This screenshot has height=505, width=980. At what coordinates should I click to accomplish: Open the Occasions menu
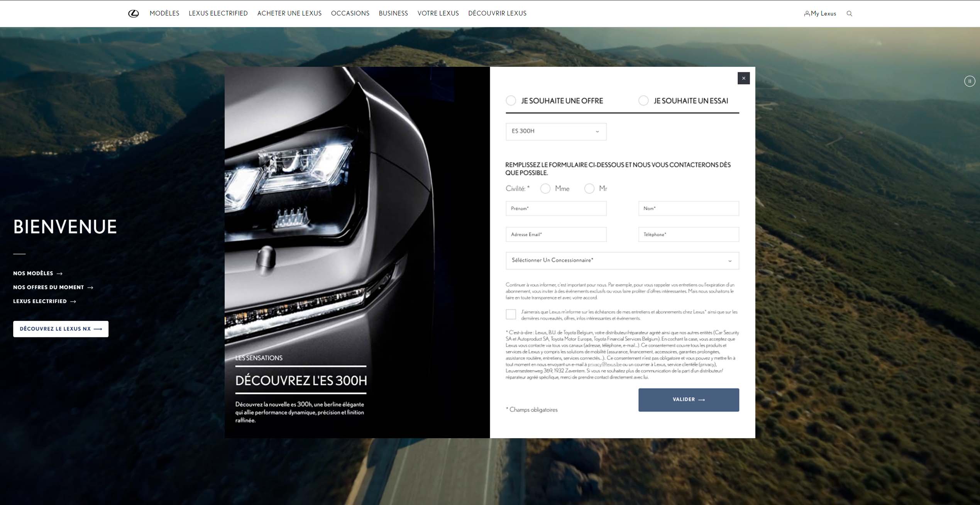pyautogui.click(x=350, y=14)
